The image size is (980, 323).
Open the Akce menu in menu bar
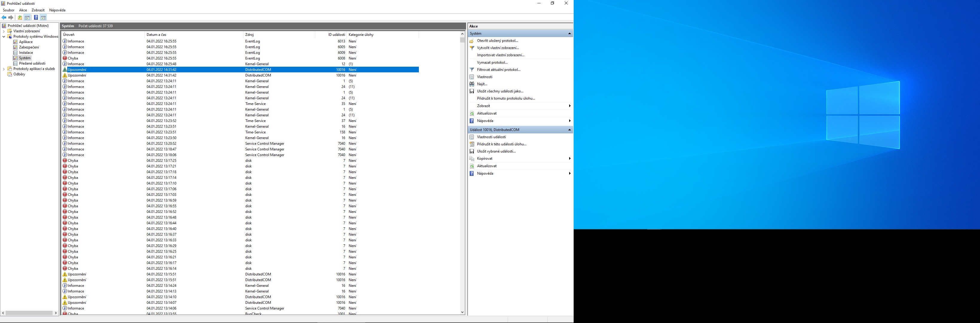tap(23, 10)
